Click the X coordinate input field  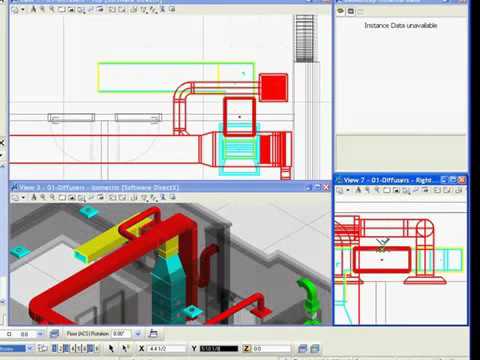[166, 349]
